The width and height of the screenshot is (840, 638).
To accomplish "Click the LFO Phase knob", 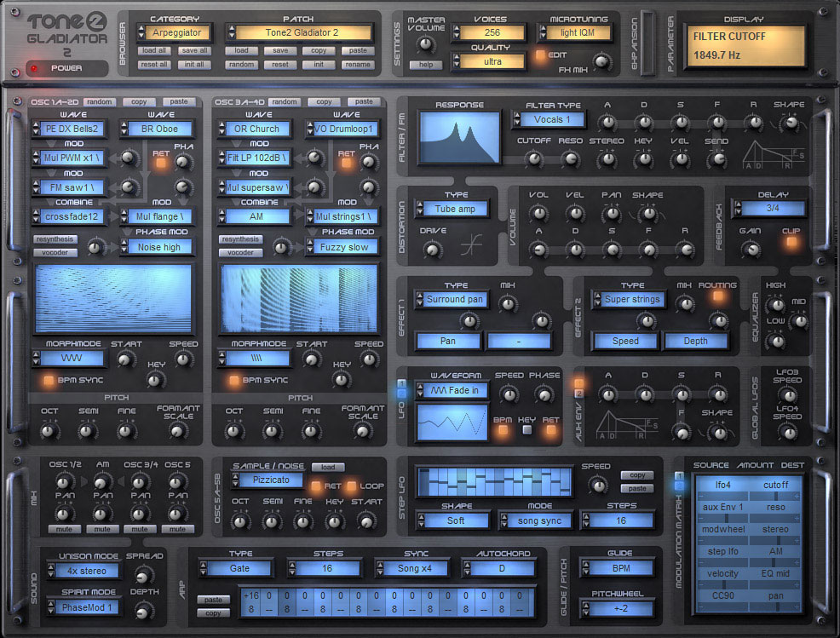I will coord(544,394).
